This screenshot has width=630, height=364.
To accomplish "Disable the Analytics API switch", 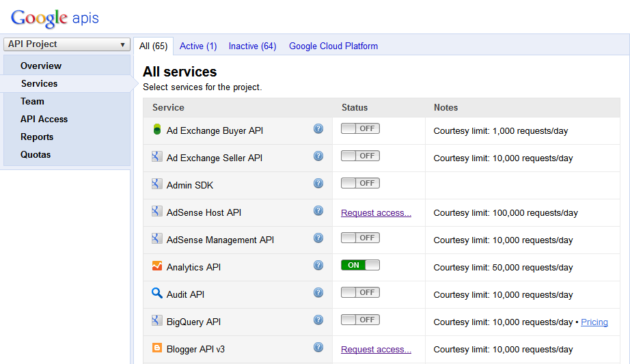I will 360,265.
